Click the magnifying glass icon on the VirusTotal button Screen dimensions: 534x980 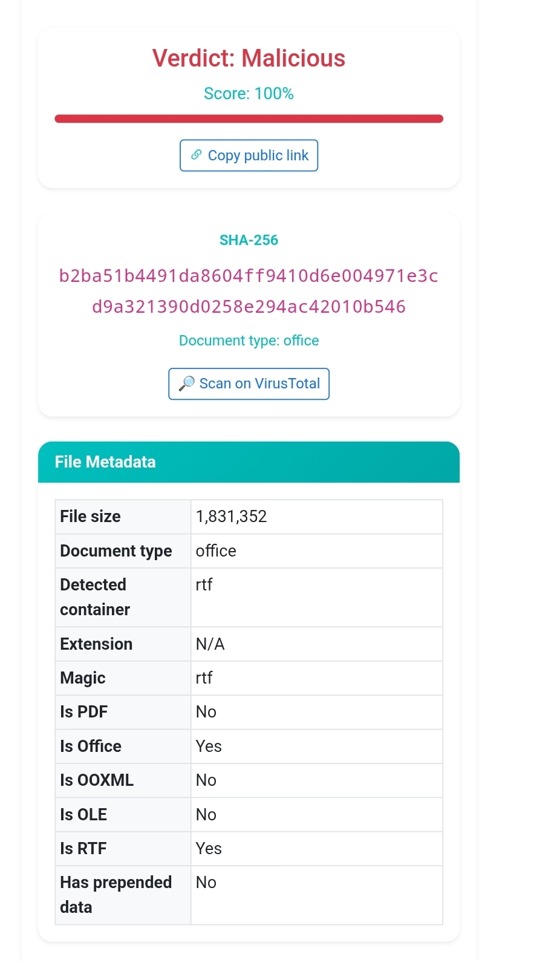186,384
